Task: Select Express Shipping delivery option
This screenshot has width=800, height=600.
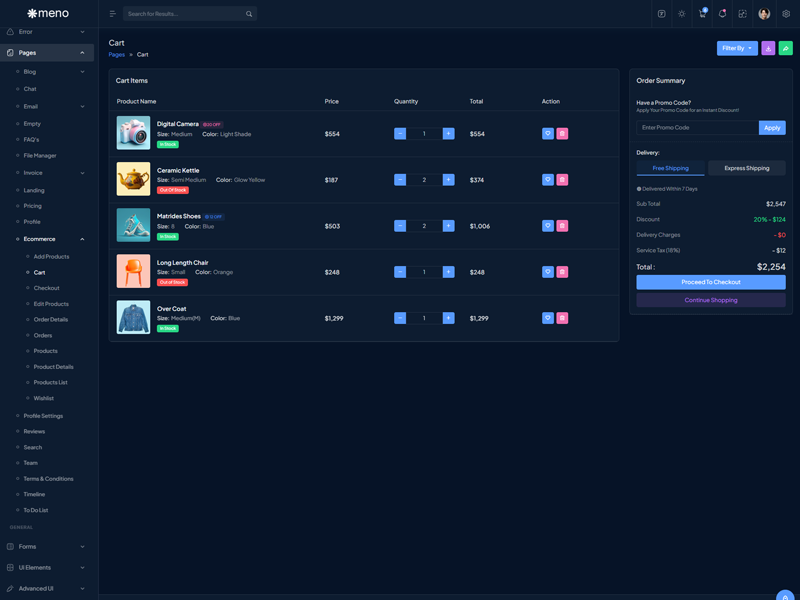Action: [747, 168]
